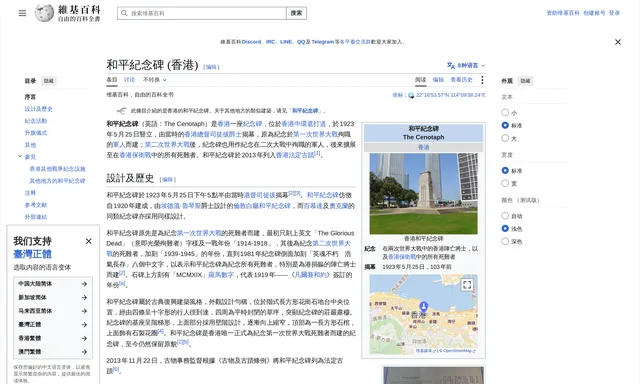Click the Wikipedia globe logo
This screenshot has width=640, height=384.
44,13
